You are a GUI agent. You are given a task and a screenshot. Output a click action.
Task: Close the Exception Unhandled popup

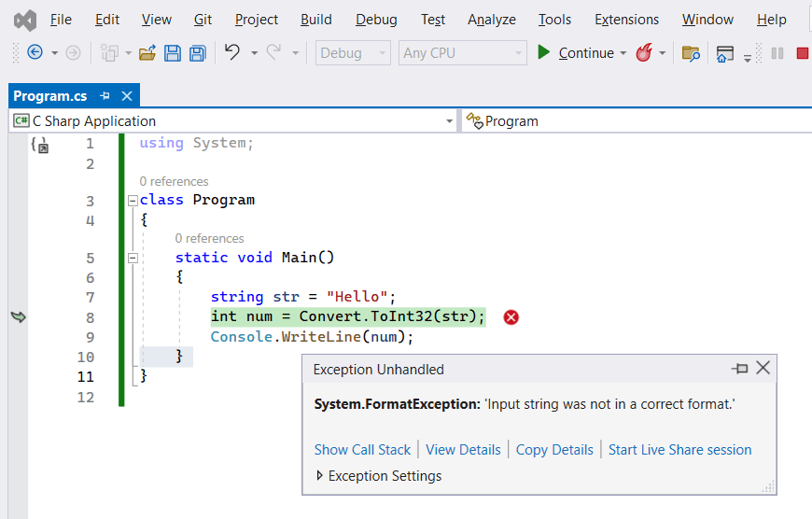[763, 368]
